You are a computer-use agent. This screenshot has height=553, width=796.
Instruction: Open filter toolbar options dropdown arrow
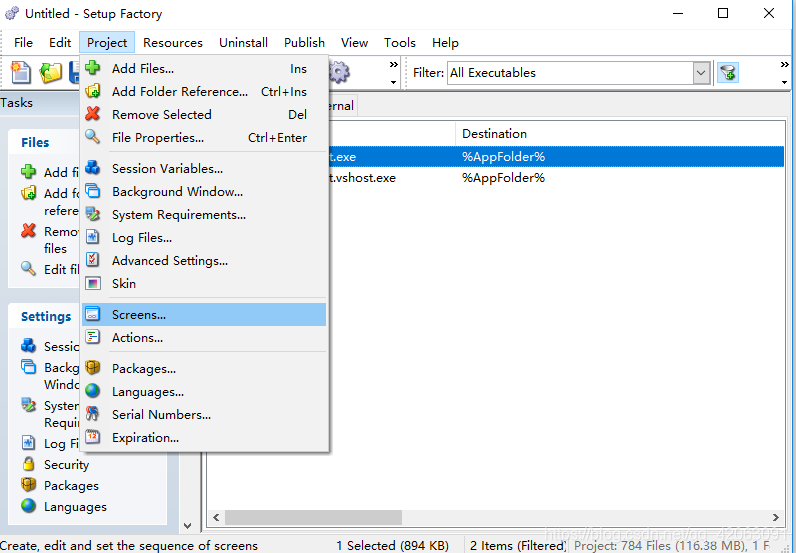[784, 82]
